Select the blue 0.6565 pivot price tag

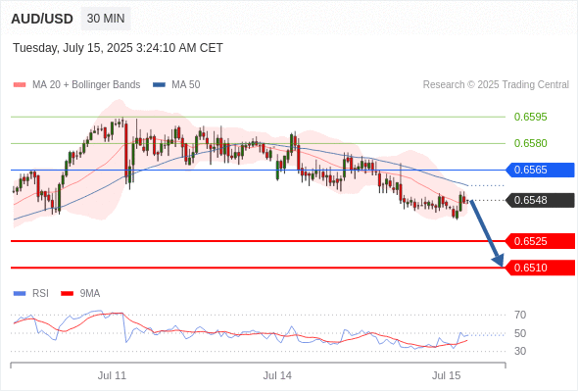[540, 170]
